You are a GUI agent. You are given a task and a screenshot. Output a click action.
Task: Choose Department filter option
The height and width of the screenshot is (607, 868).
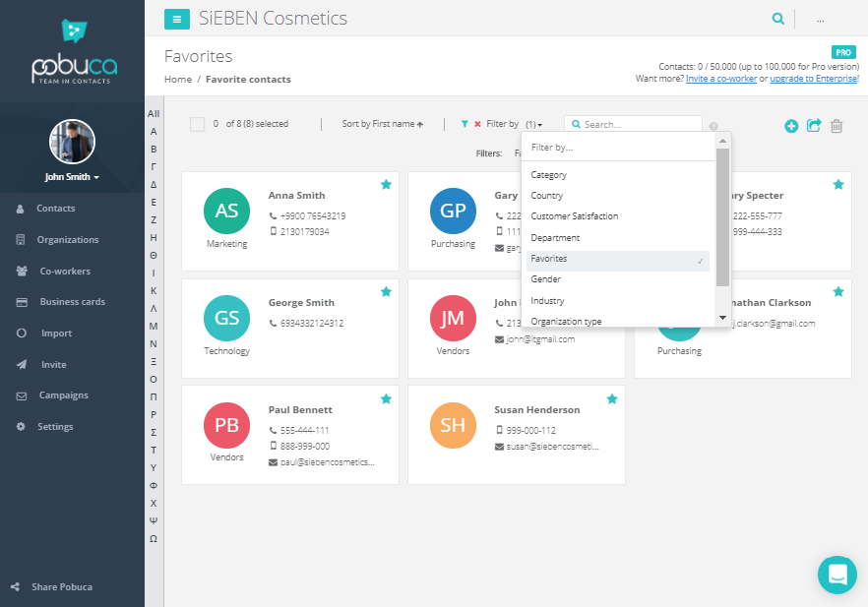(618, 238)
